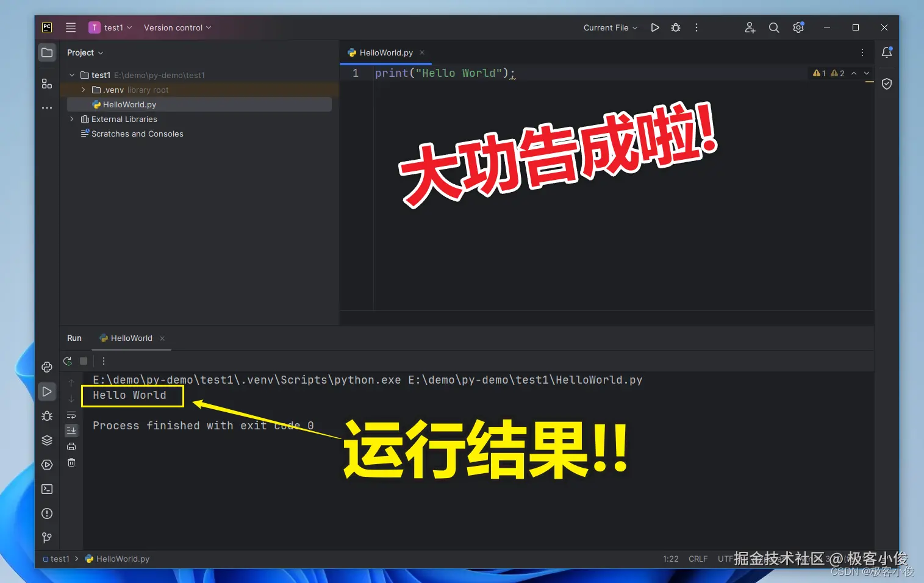Close the HelloWorld run tab

coord(162,338)
